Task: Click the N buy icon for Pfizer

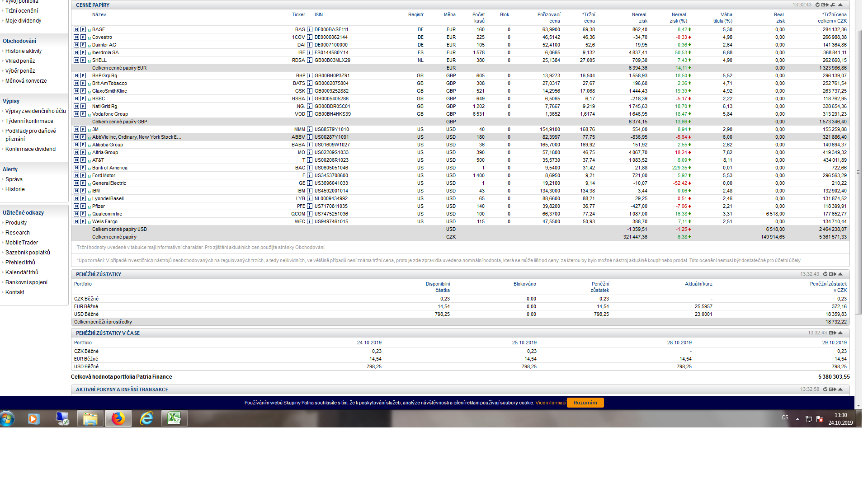Action: (76, 206)
